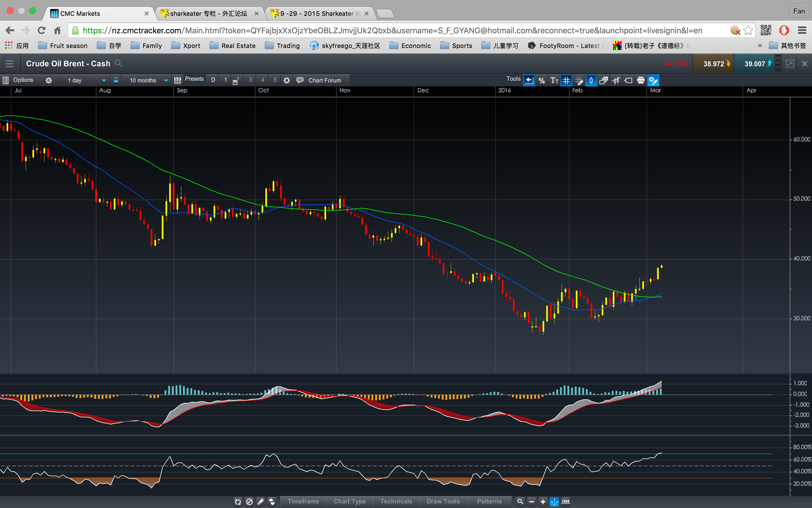Select preset D
Screen dimensions: 812x508
pos(213,80)
